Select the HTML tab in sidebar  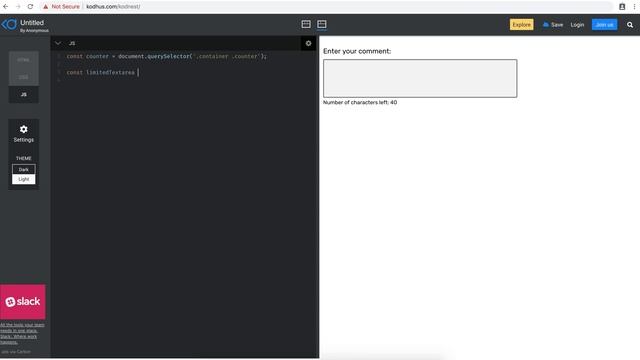(24, 60)
